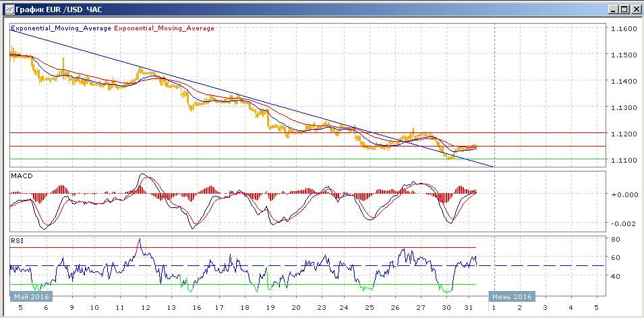Close the EUR/USD chart window
The image size is (644, 318).
tap(635, 9)
